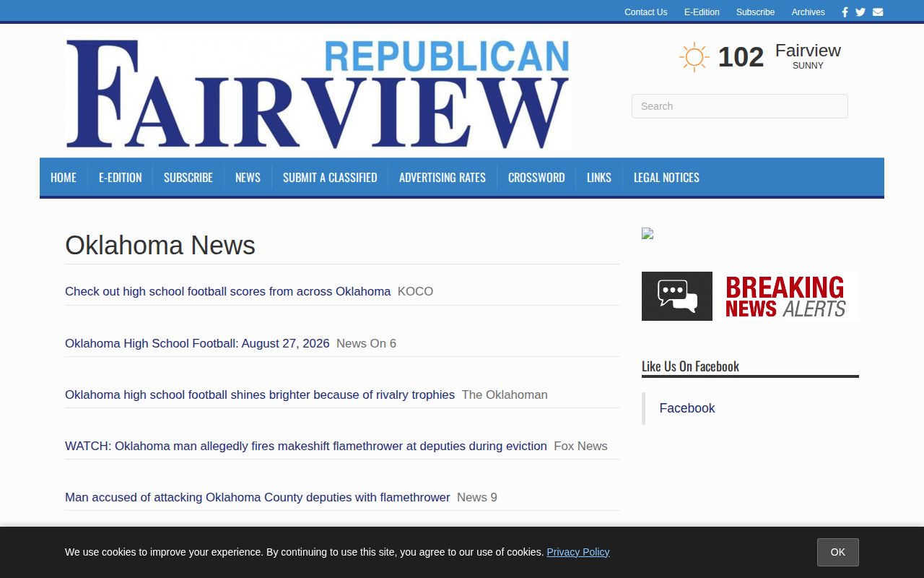
Task: Click the Oklahoma News heading
Action: point(160,246)
